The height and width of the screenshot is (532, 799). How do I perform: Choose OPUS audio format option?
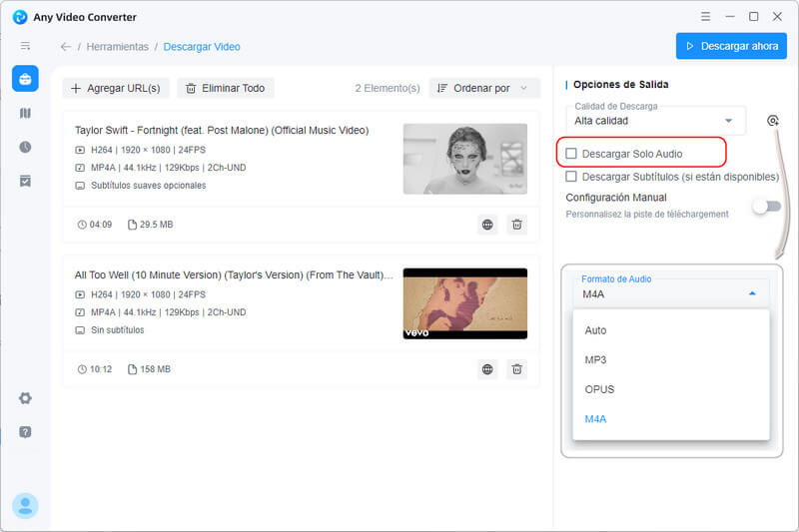(671, 389)
